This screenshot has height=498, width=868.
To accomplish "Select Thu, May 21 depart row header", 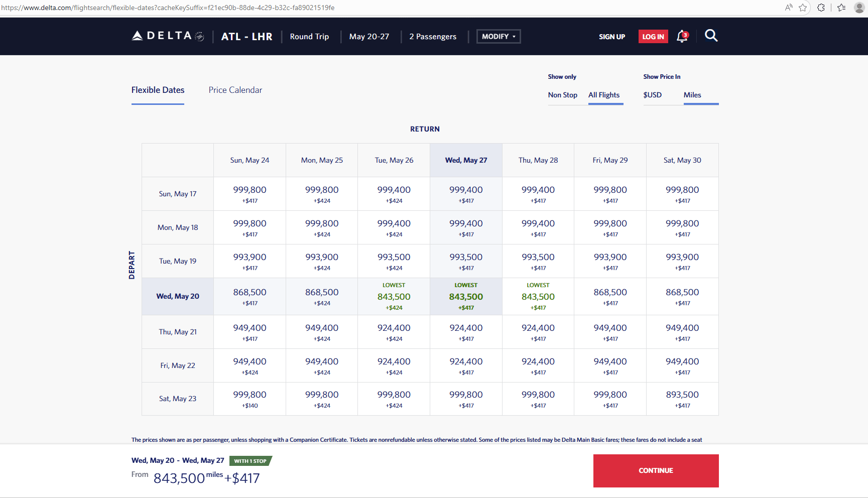I will click(178, 332).
